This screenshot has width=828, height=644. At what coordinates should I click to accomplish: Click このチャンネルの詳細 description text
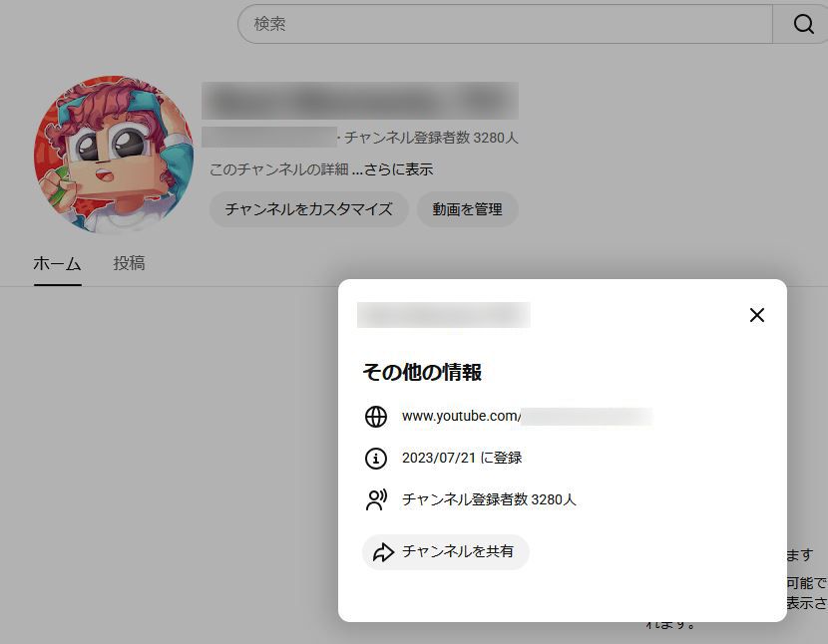(x=278, y=169)
